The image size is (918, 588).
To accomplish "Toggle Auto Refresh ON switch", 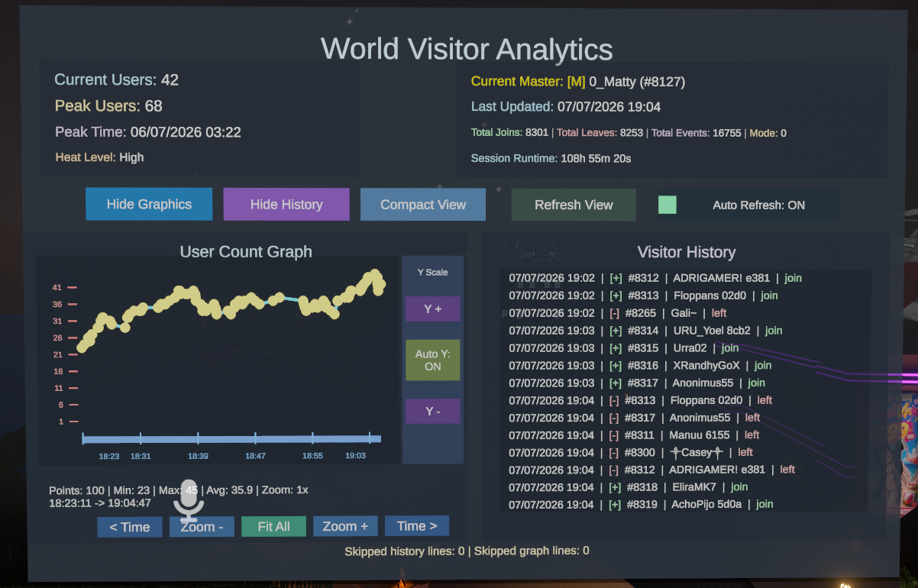I will tap(748, 205).
